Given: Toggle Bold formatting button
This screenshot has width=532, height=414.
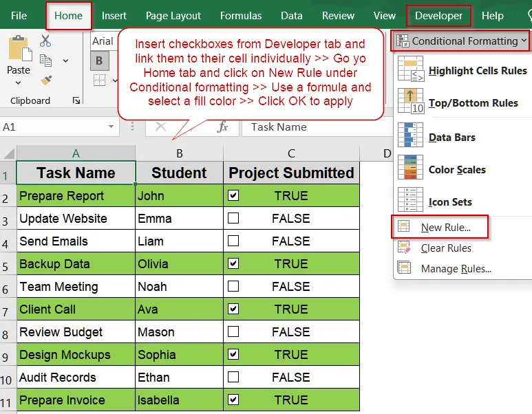Looking at the screenshot, I should 99,61.
